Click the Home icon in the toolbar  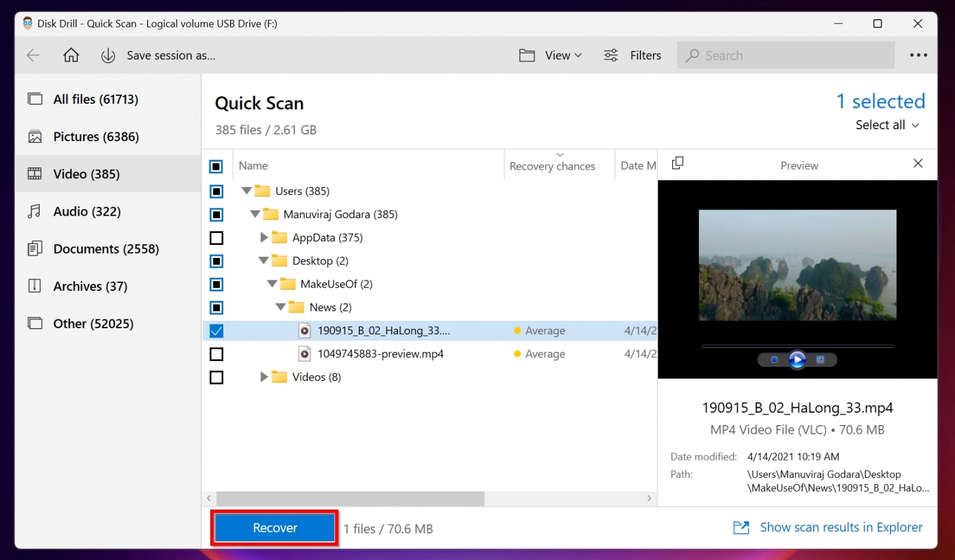click(71, 55)
